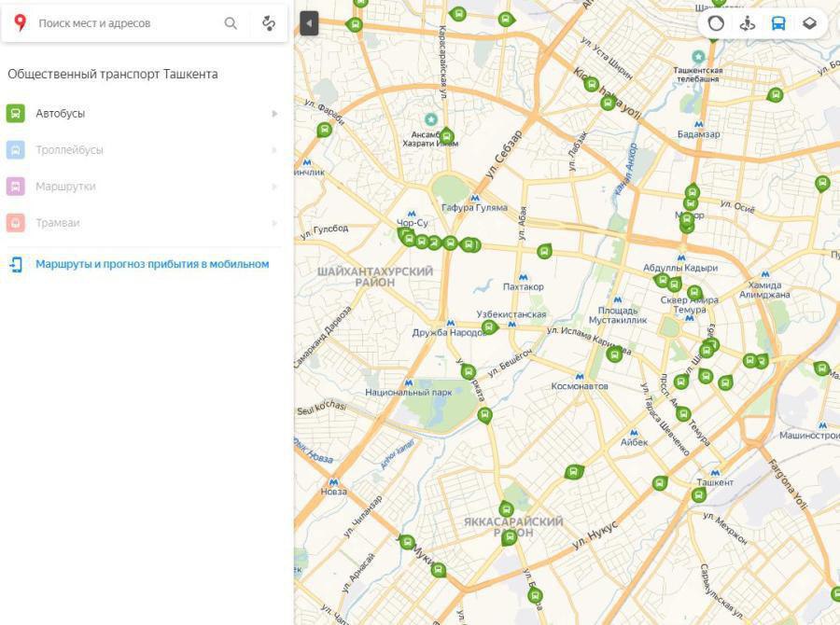Click the ул. Нукус street label
840x625 pixels.
pyautogui.click(x=595, y=535)
